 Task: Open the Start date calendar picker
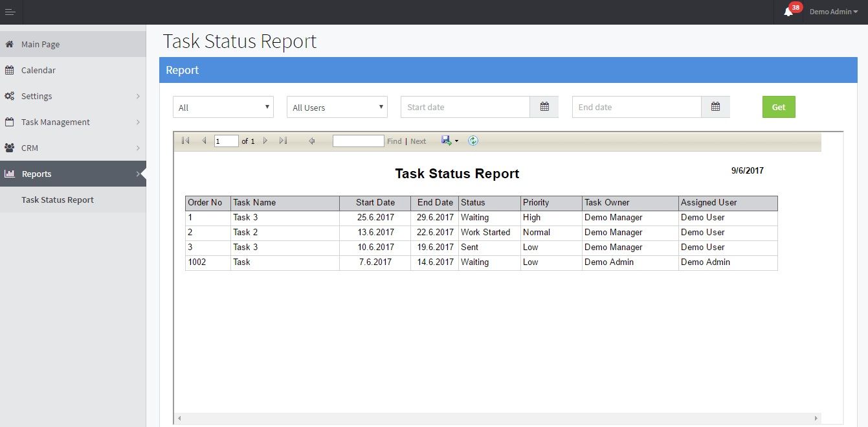point(544,107)
